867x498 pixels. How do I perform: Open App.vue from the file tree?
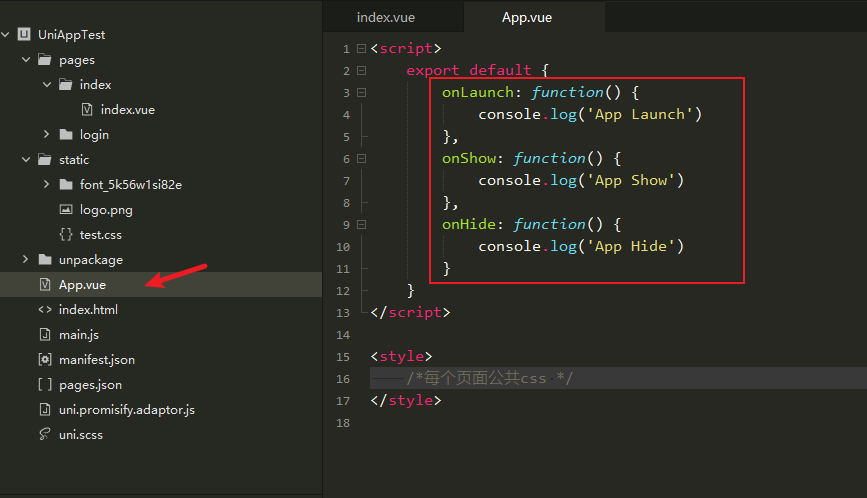tap(82, 285)
